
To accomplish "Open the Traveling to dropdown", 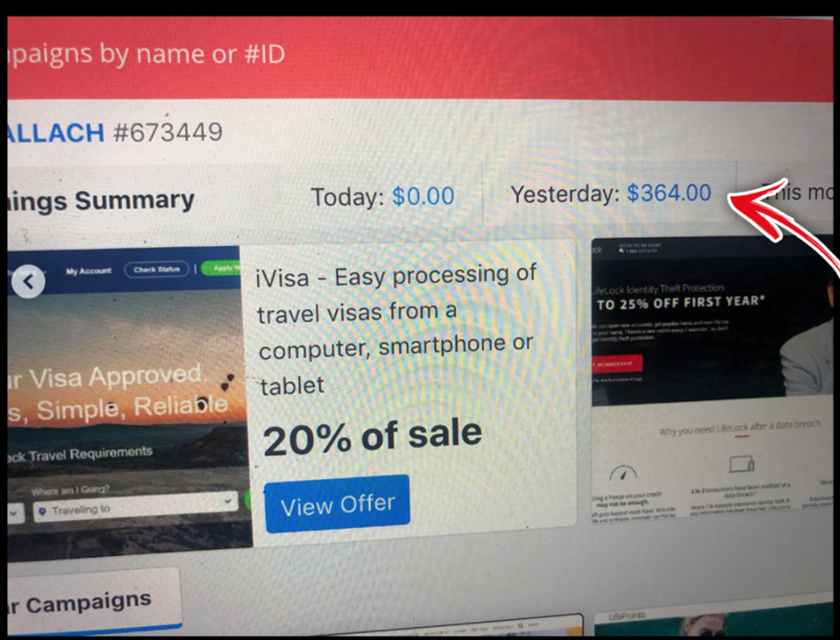I will click(136, 507).
